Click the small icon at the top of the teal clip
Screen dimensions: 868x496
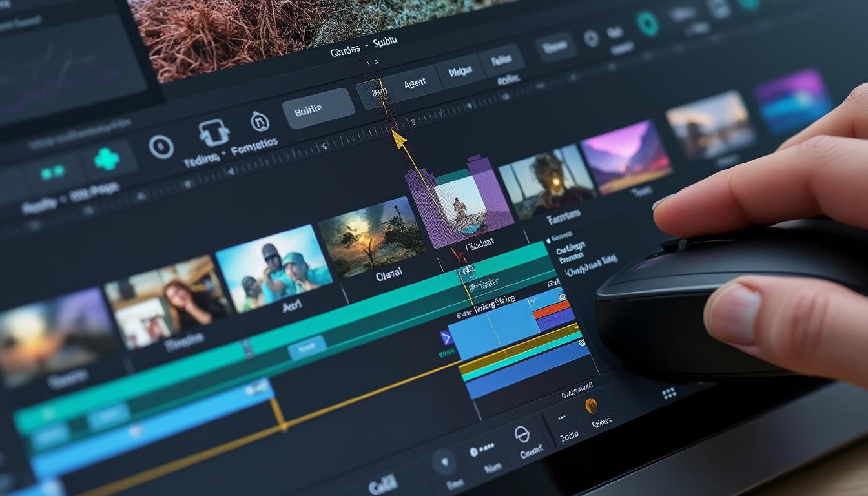(x=468, y=269)
